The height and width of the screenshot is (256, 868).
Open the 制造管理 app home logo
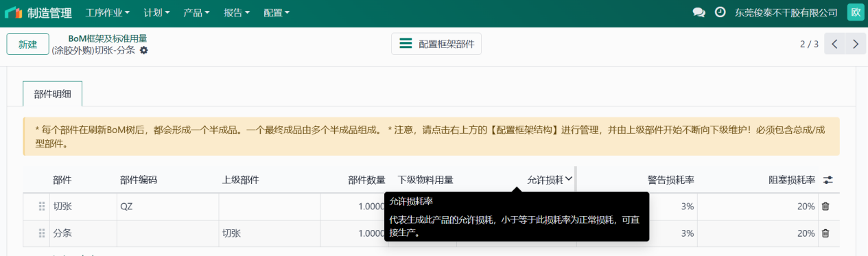[x=14, y=12]
